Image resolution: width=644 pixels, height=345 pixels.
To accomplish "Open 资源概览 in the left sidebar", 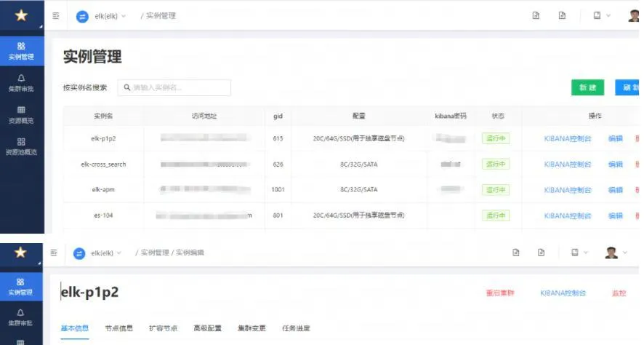I will 21,114.
